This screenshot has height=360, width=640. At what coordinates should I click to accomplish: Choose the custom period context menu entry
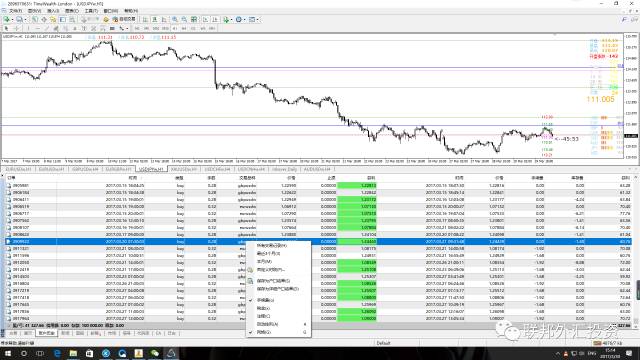[271, 270]
